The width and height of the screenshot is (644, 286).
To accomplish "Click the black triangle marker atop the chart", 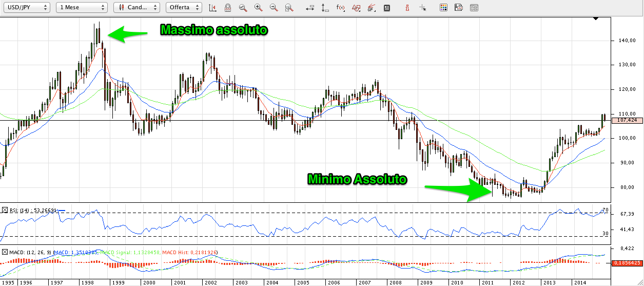I will [x=596, y=18].
